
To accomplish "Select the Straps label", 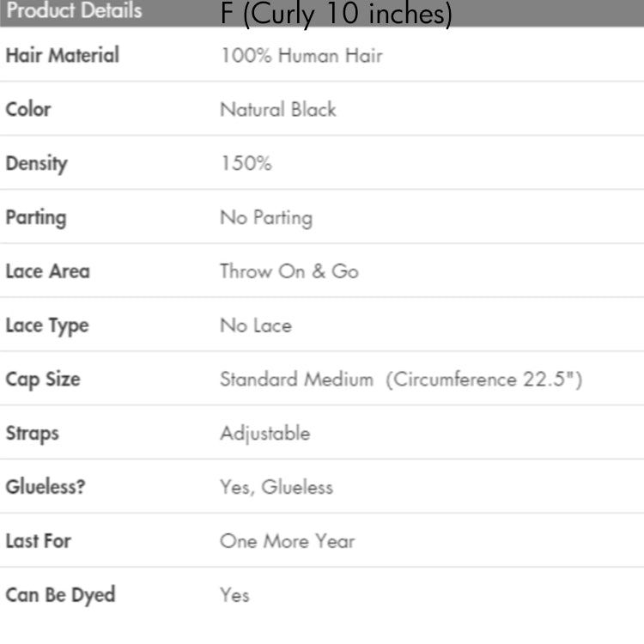I will [31, 433].
